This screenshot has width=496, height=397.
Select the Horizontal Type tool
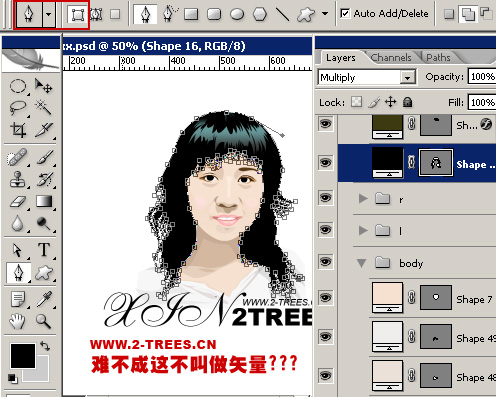point(44,250)
